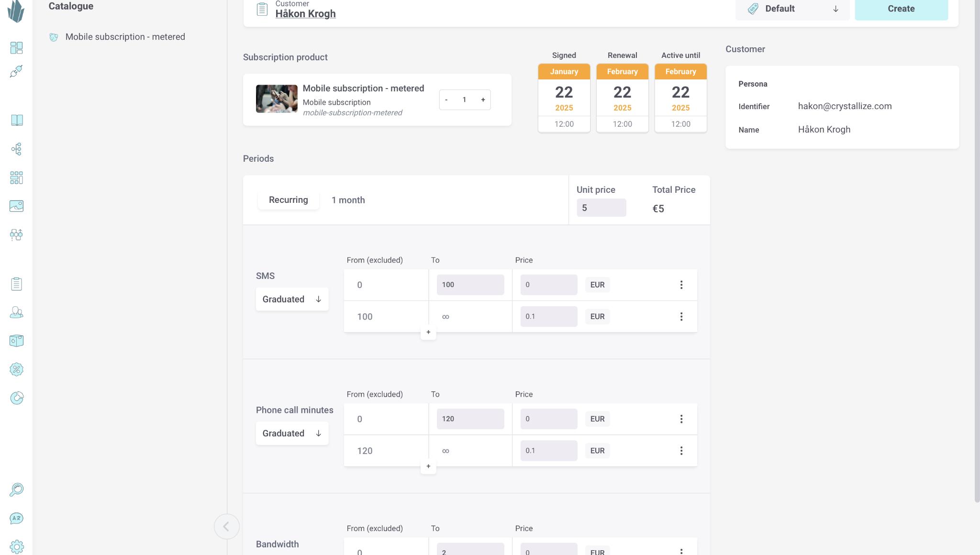Select the Recurring period tab
The image size is (980, 555).
pos(288,200)
